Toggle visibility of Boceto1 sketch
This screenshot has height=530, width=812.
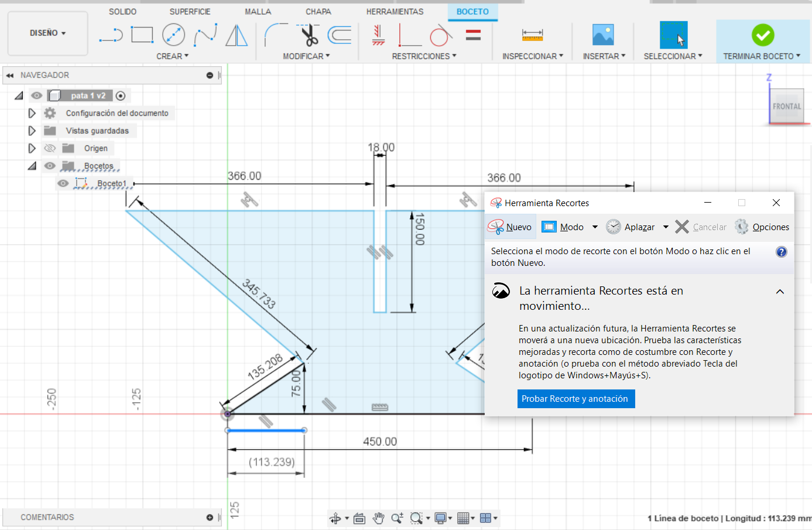pyautogui.click(x=63, y=183)
